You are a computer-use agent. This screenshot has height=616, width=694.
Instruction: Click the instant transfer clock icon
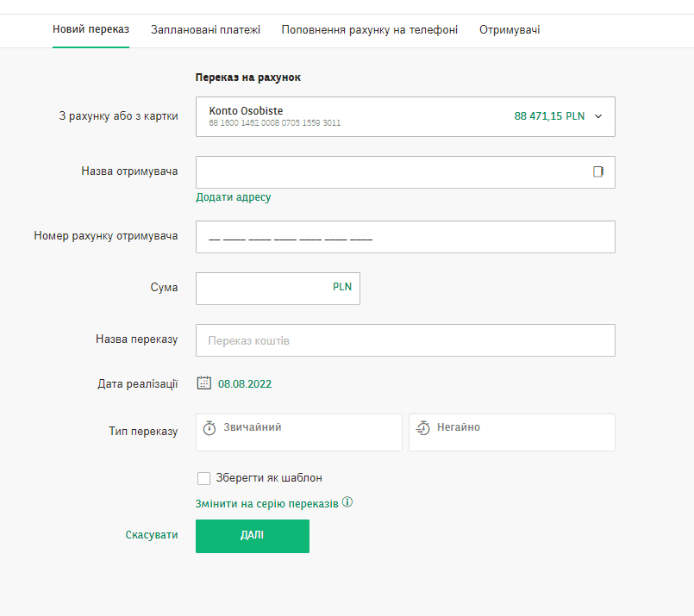click(x=422, y=428)
